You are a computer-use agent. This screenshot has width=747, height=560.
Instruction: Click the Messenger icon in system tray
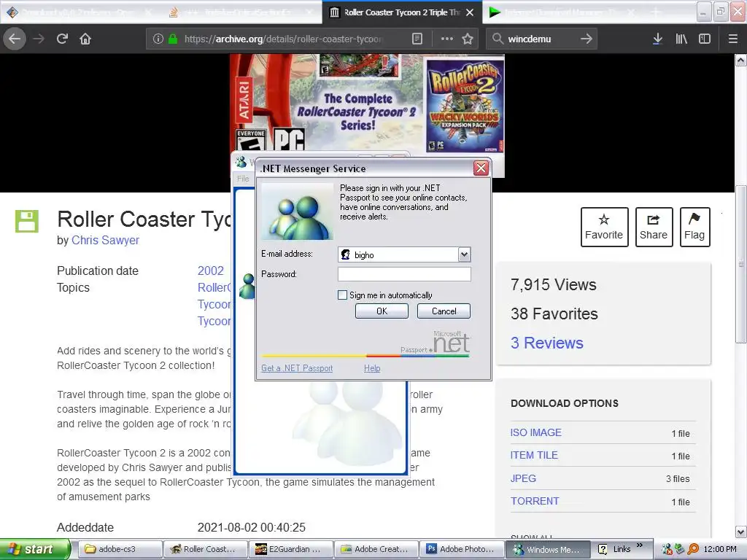667,549
